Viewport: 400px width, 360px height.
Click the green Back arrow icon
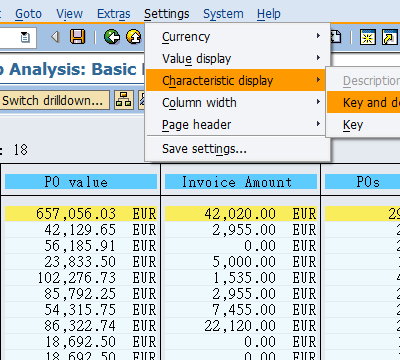[x=112, y=37]
